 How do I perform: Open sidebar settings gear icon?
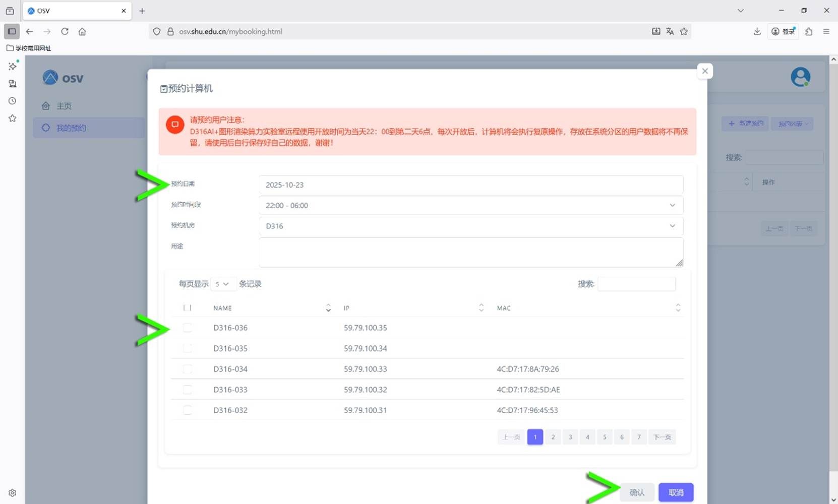13,492
